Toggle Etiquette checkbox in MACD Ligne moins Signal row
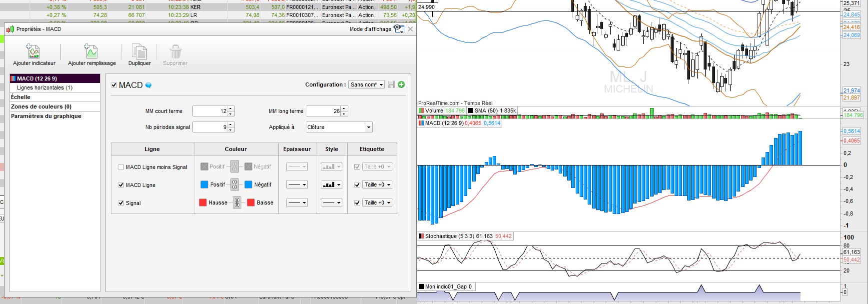This screenshot has width=868, height=304. [x=357, y=166]
